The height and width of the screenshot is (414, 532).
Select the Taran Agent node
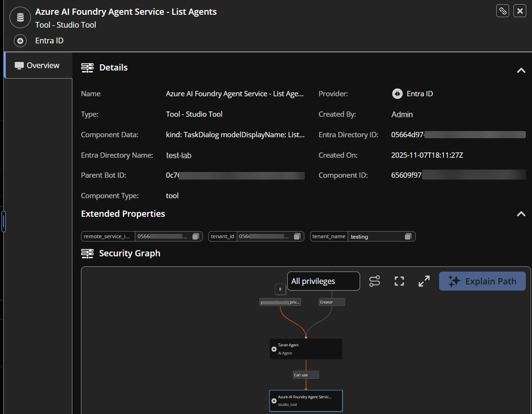tap(306, 349)
